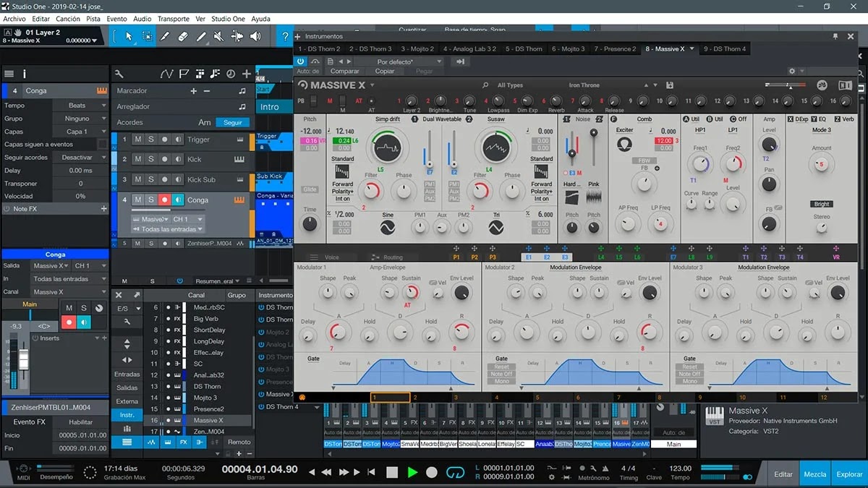Add a track with the plus icon
Image resolution: width=868 pixels, height=488 pixels.
coord(247,74)
